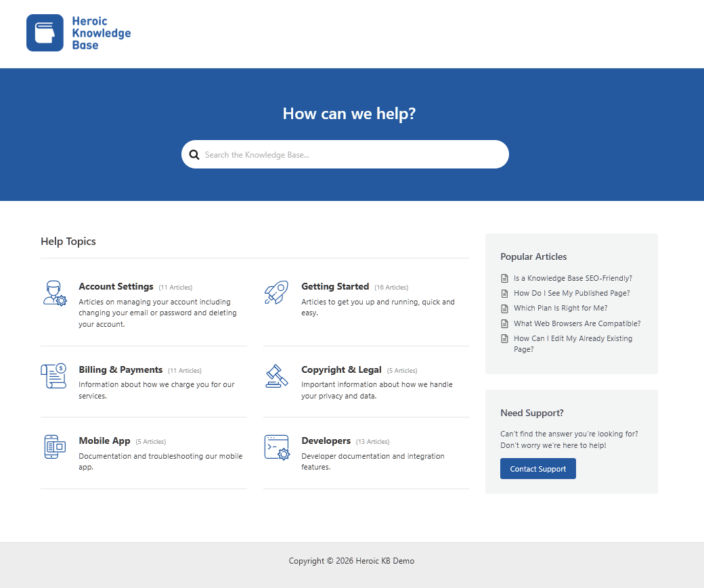Open the Billing & Payments topic
Viewport: 704px width, 588px height.
point(120,369)
